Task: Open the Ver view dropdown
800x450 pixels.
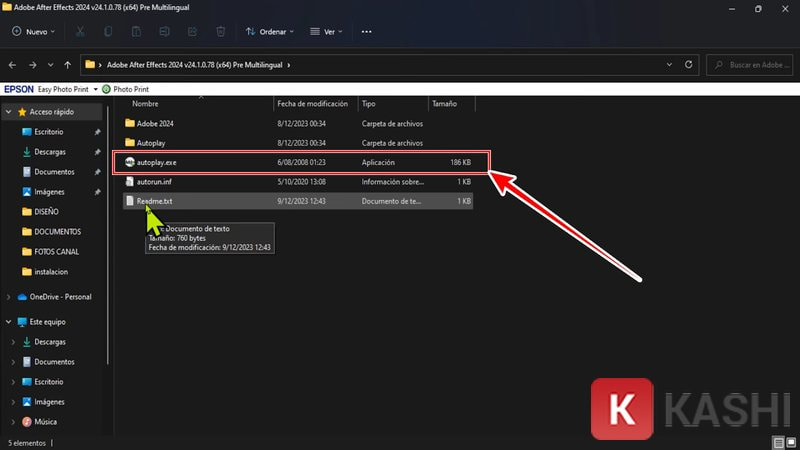Action: [x=326, y=32]
